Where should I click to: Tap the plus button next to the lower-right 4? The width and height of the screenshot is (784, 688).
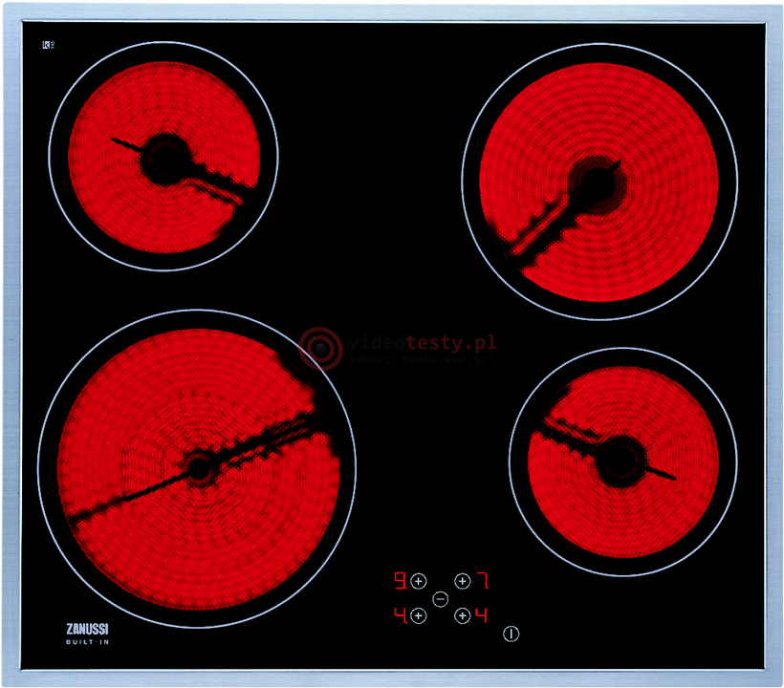463,615
